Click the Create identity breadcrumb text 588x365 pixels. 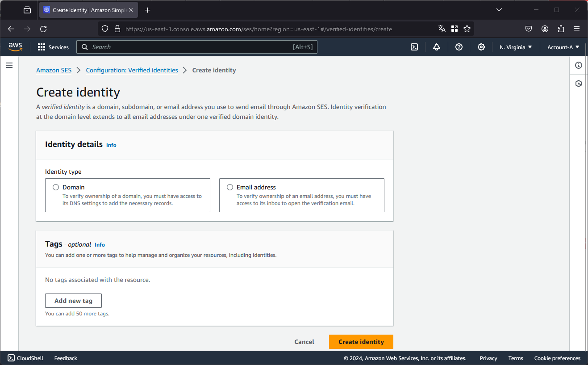(214, 70)
